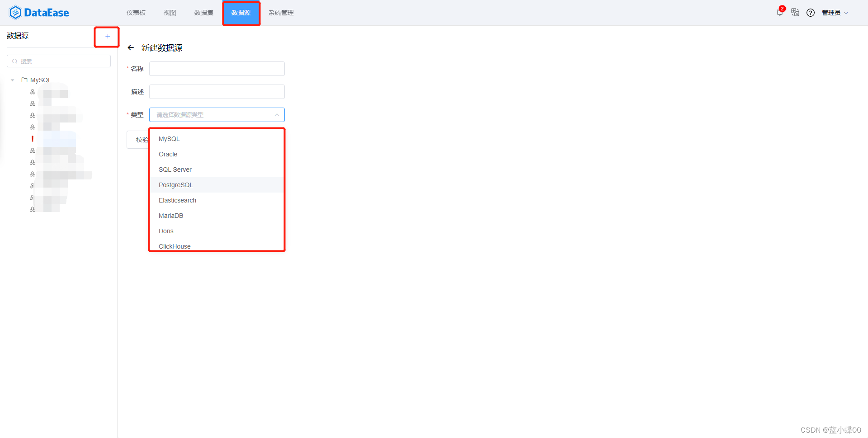Select PostgreSQL from the type list

(x=175, y=185)
